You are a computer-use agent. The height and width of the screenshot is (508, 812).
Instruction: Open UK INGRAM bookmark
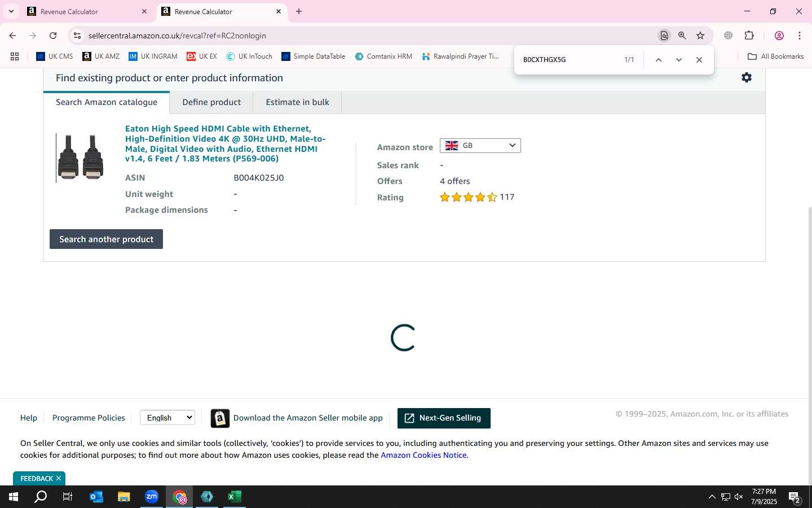(x=153, y=56)
